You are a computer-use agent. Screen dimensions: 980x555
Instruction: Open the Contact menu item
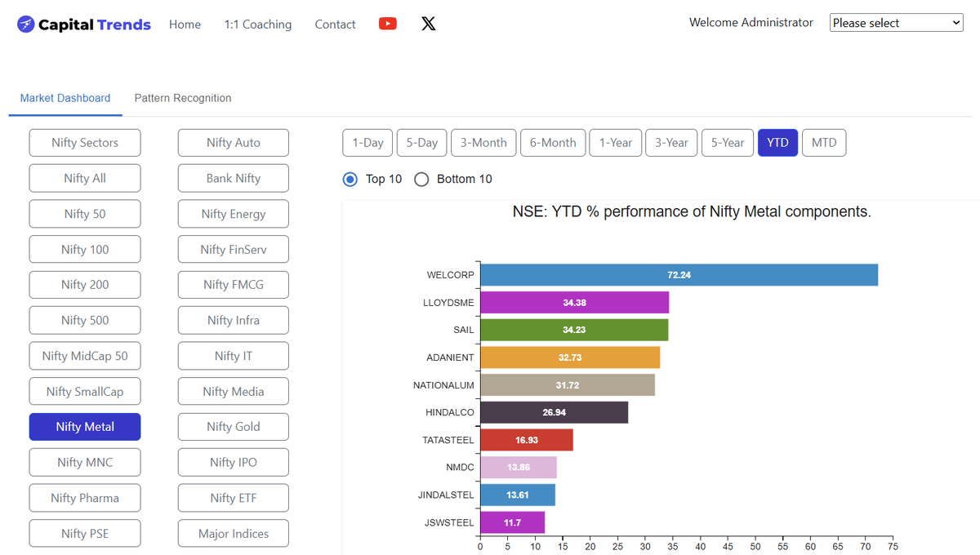click(335, 24)
